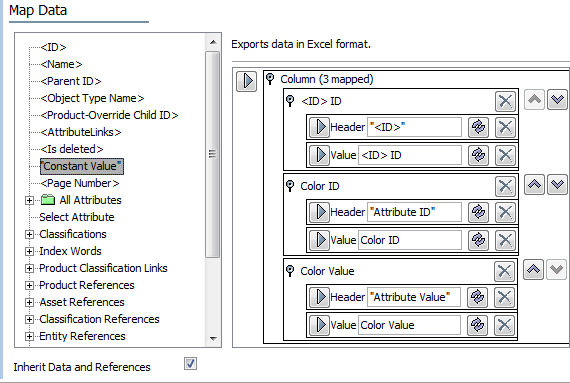Viewport: 570px width, 383px height.
Task: Open transform icon for <ID> ID value row
Action: tap(478, 155)
